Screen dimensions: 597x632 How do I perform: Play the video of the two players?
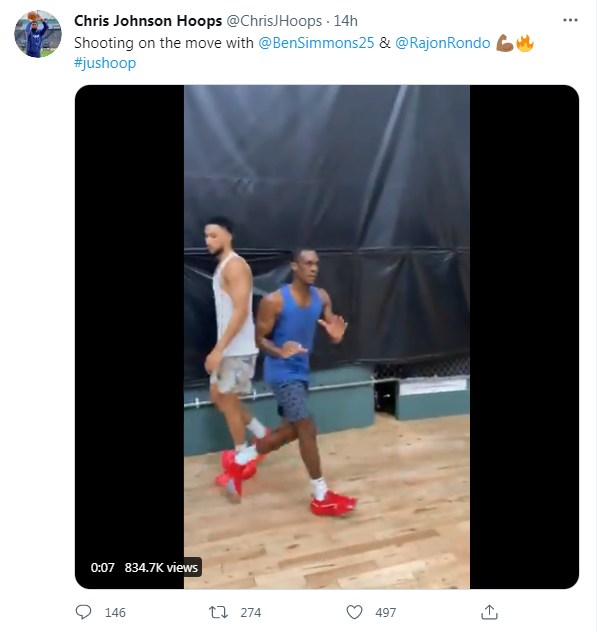327,337
